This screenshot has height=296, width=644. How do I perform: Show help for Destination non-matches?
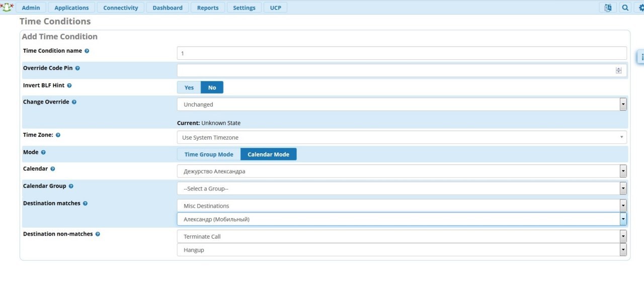(x=98, y=234)
